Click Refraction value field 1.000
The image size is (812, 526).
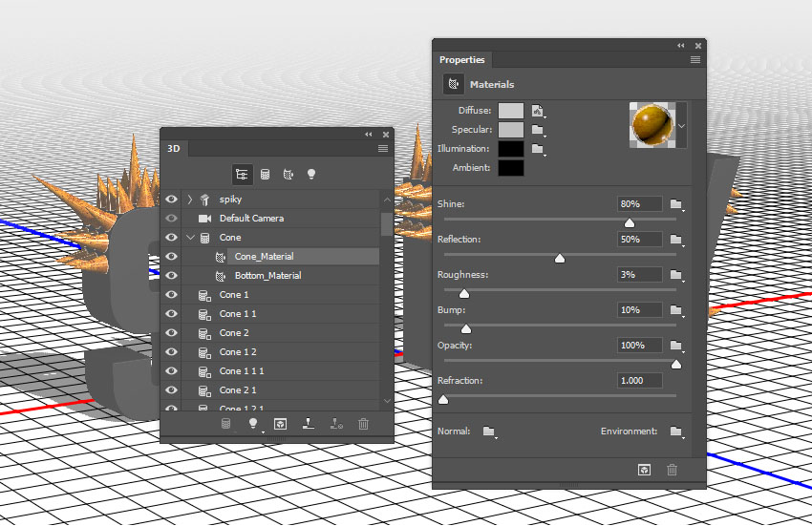click(639, 381)
